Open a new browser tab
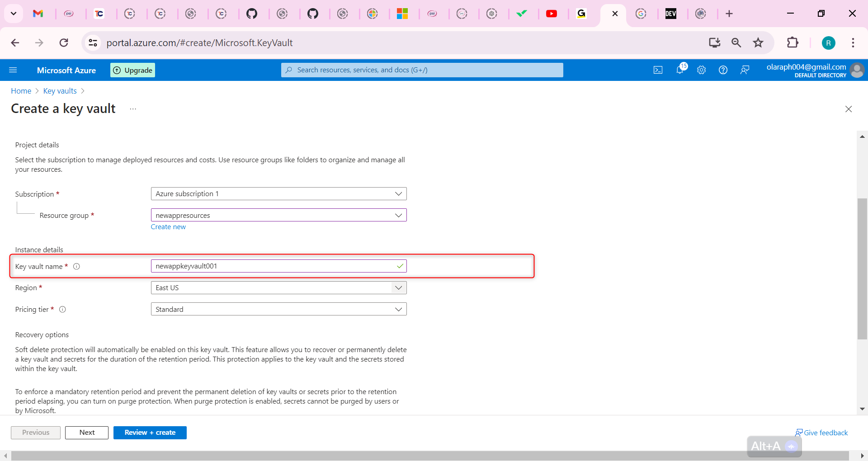 point(729,14)
